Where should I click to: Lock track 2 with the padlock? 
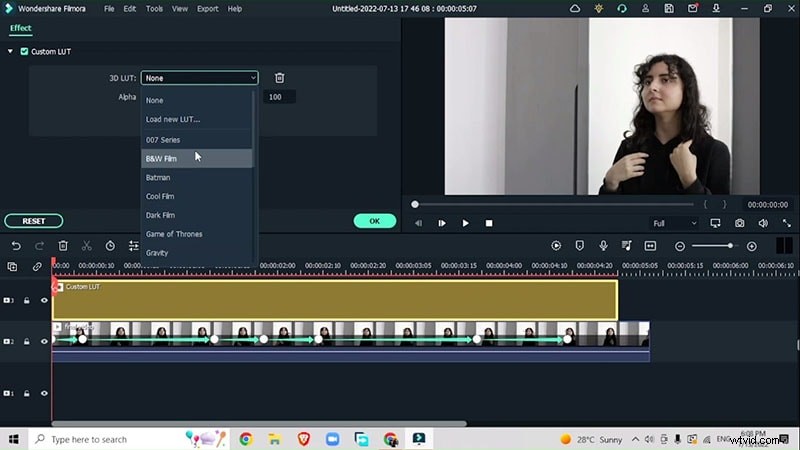coord(27,341)
